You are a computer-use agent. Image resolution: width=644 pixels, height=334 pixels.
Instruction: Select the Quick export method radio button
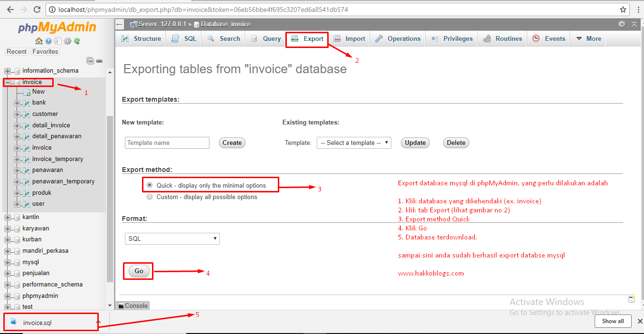(x=149, y=184)
